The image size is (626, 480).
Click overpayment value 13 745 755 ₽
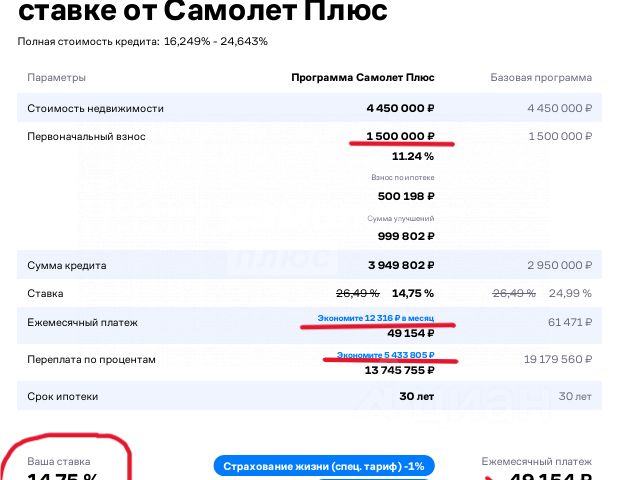pos(399,370)
